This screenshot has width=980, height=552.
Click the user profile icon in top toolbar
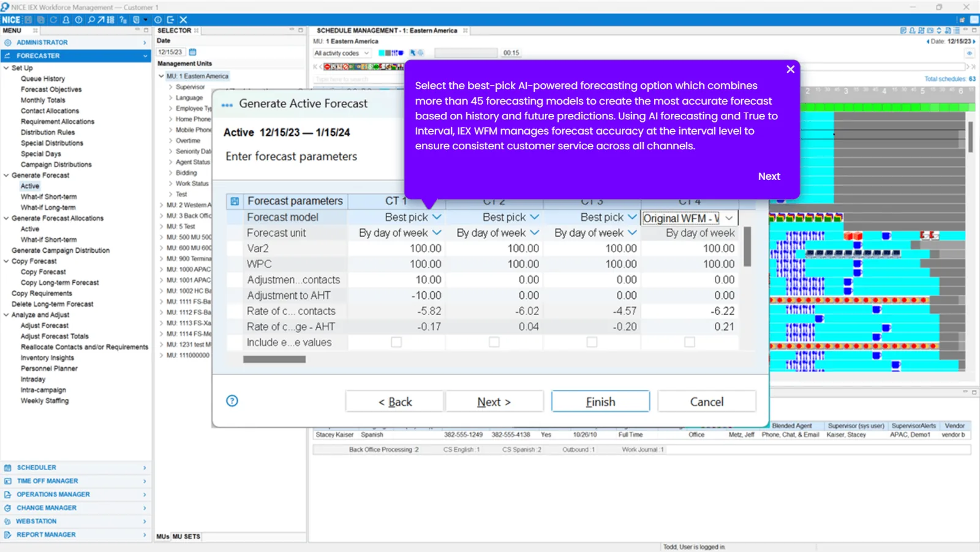tap(66, 20)
